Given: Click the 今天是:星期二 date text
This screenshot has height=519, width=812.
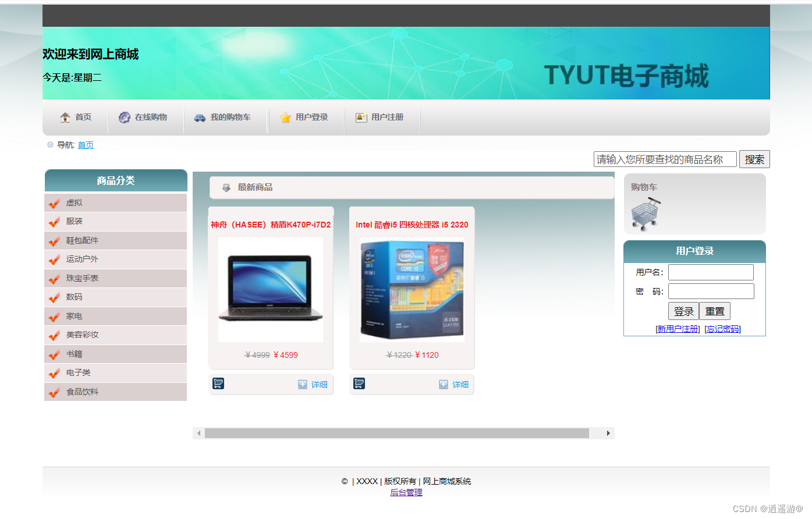Looking at the screenshot, I should click(72, 77).
